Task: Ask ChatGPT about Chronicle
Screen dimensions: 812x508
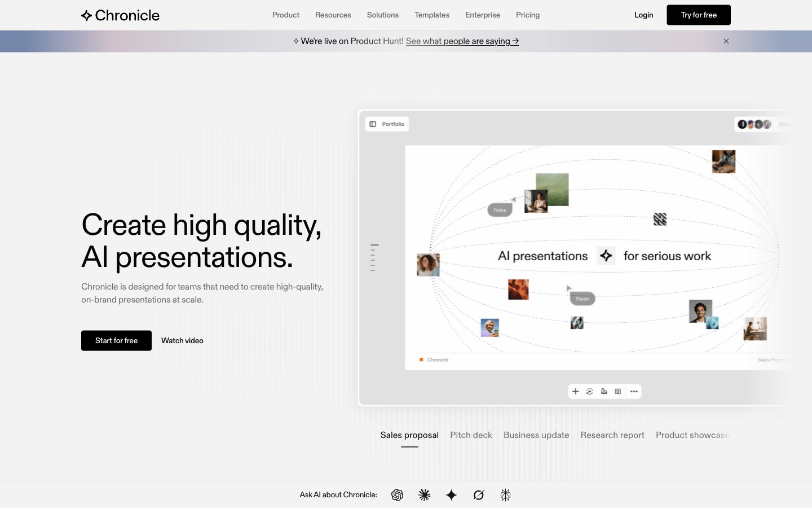Action: click(398, 495)
